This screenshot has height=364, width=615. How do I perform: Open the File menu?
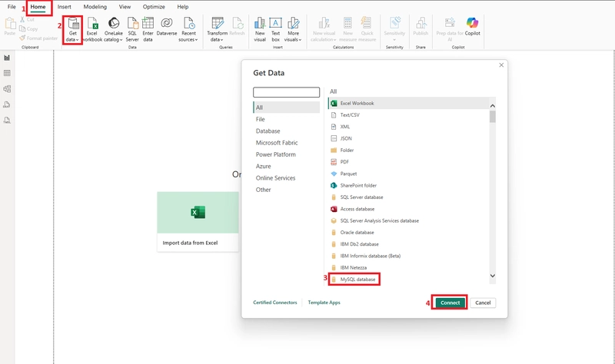[12, 7]
